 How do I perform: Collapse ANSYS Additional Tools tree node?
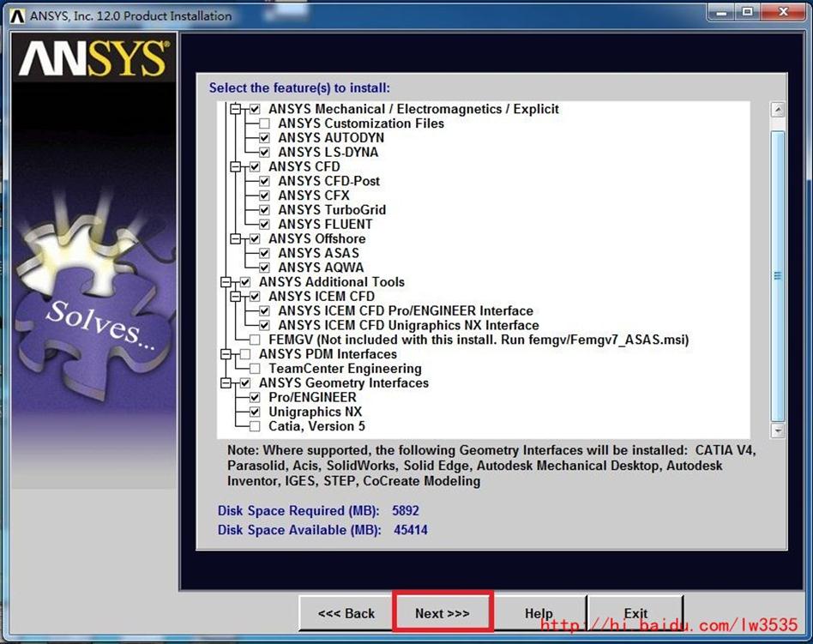226,282
